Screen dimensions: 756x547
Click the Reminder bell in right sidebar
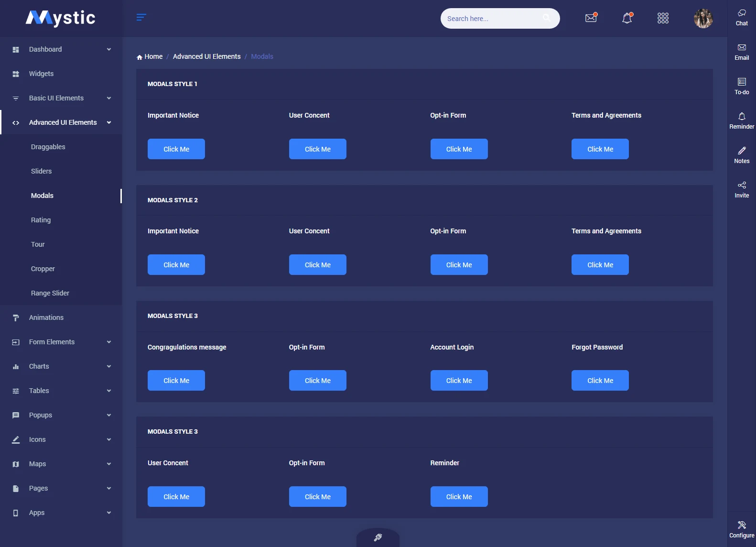(x=742, y=117)
